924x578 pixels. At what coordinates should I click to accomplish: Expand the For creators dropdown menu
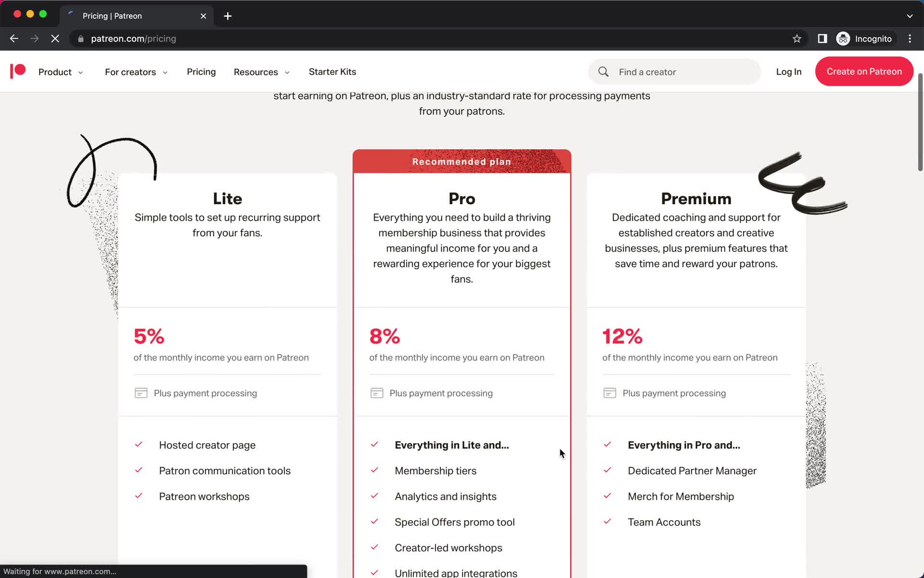pos(136,72)
